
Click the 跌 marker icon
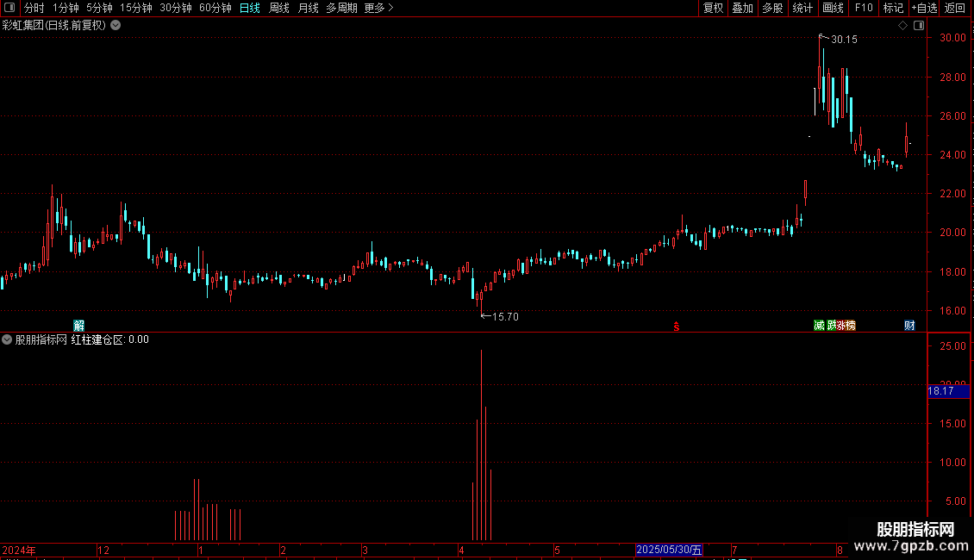click(x=831, y=326)
